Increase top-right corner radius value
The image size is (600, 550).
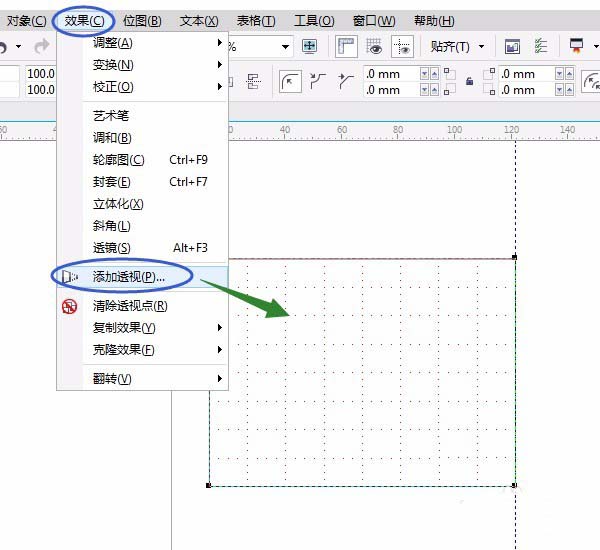570,73
